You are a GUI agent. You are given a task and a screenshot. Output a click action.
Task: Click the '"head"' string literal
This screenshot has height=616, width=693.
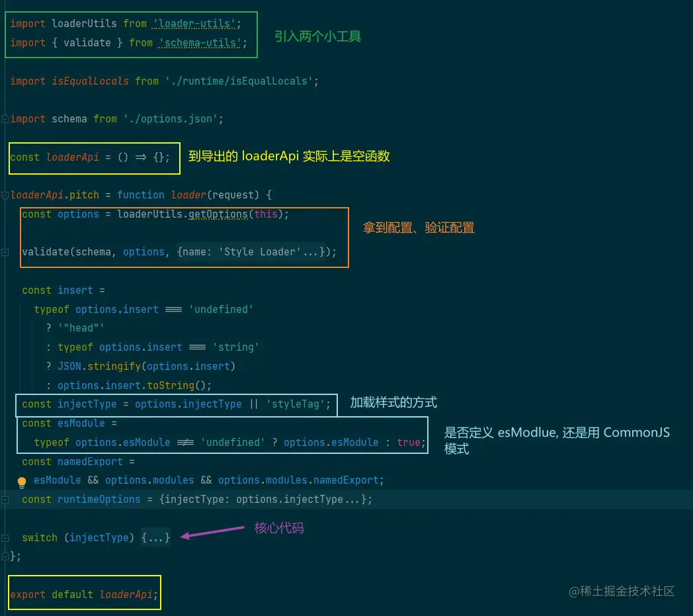[81, 328]
